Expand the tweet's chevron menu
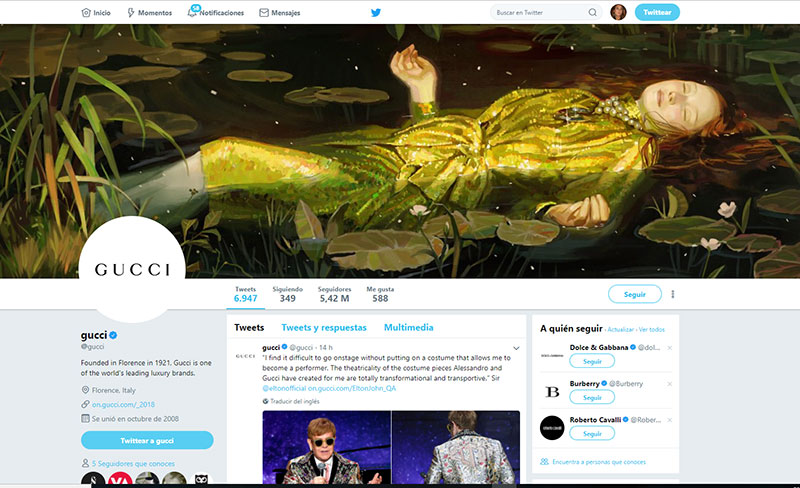 click(x=516, y=348)
